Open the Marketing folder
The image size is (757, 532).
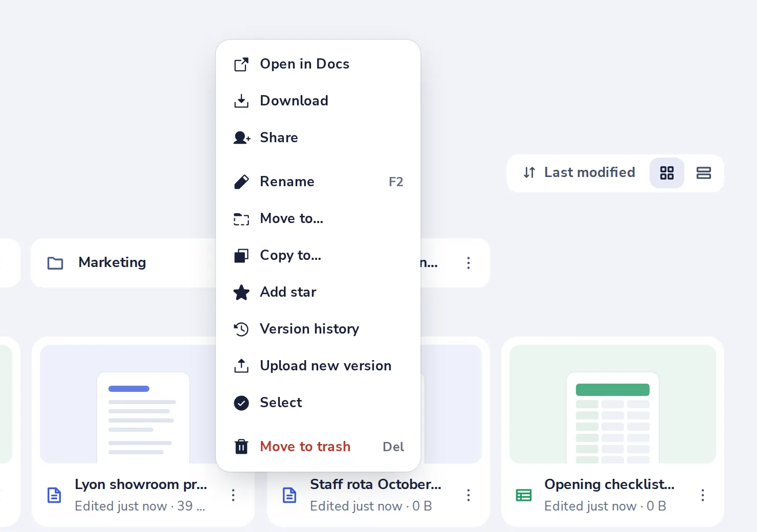click(123, 263)
